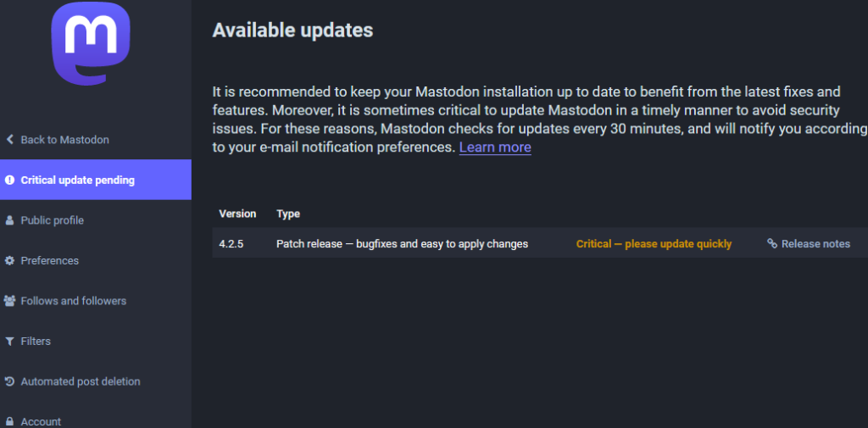Select Follows and followers in sidebar
868x428 pixels.
[x=74, y=301]
